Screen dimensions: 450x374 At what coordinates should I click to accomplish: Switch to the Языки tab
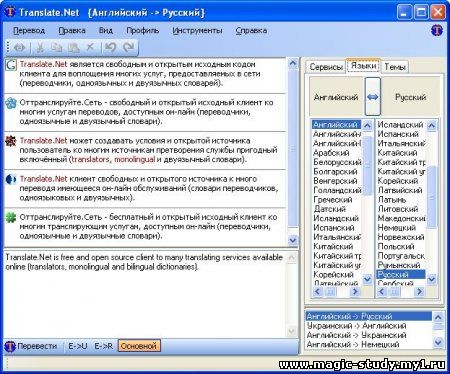point(363,66)
